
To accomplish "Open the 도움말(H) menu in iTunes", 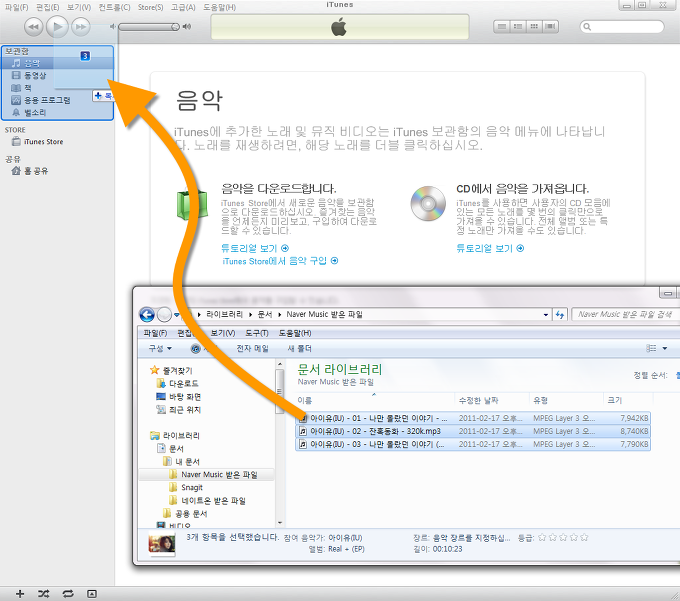I will 219,7.
